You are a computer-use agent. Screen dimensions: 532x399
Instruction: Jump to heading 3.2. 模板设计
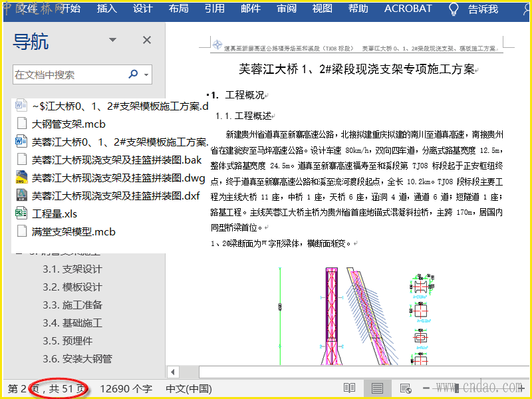pyautogui.click(x=72, y=287)
